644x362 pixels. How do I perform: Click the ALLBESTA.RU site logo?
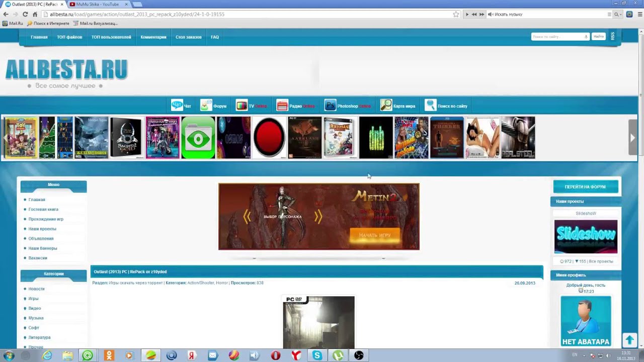coord(66,69)
